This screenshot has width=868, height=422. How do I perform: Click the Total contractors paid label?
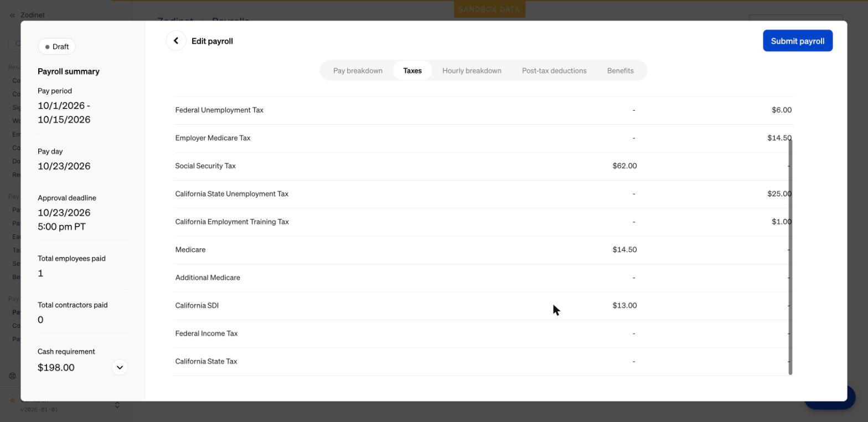[73, 305]
